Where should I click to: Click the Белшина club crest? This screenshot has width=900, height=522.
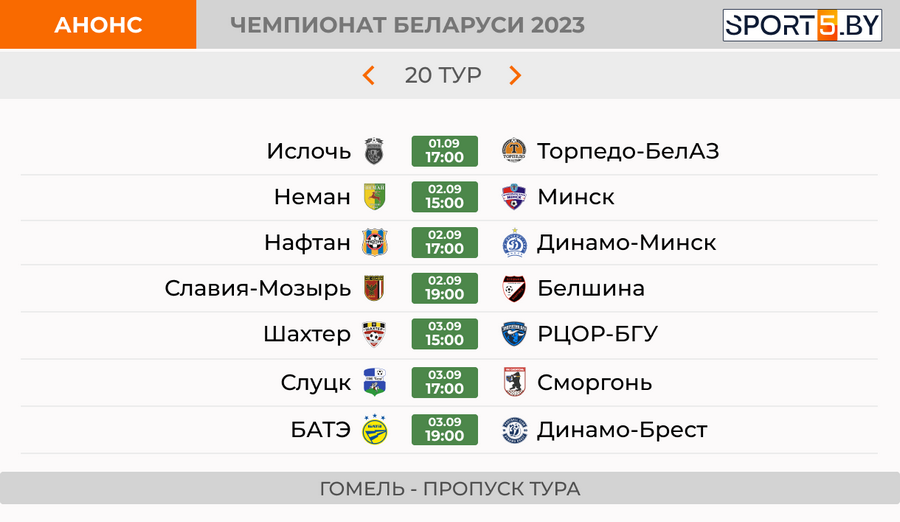pyautogui.click(x=514, y=288)
